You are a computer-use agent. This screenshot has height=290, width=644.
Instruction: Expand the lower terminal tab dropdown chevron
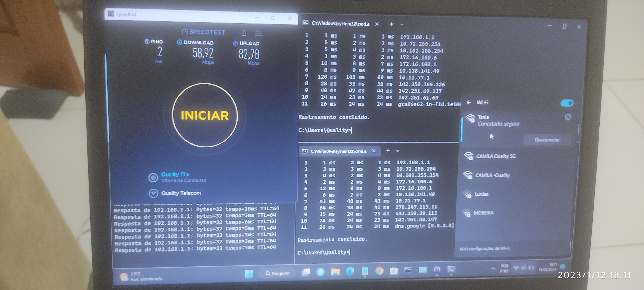pyautogui.click(x=398, y=151)
